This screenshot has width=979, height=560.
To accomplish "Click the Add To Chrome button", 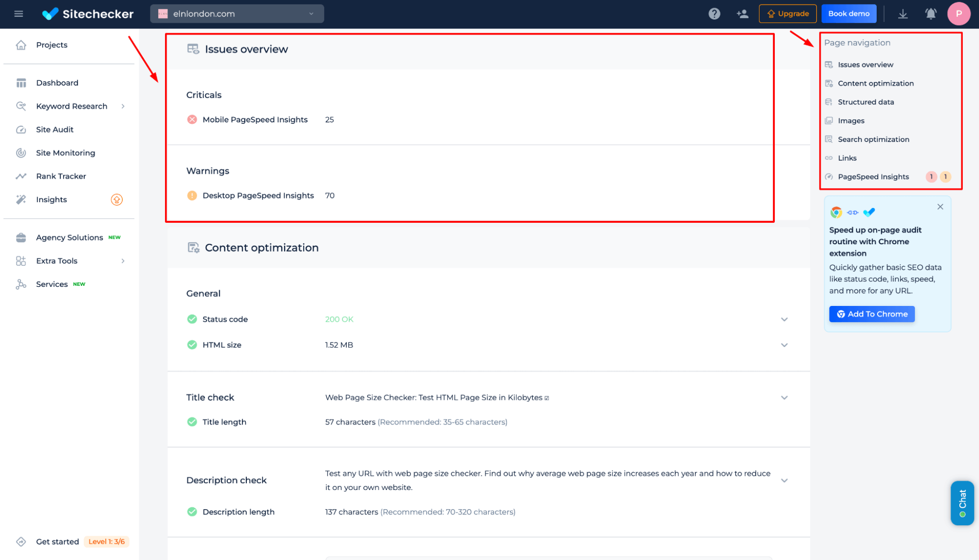I will pos(871,314).
